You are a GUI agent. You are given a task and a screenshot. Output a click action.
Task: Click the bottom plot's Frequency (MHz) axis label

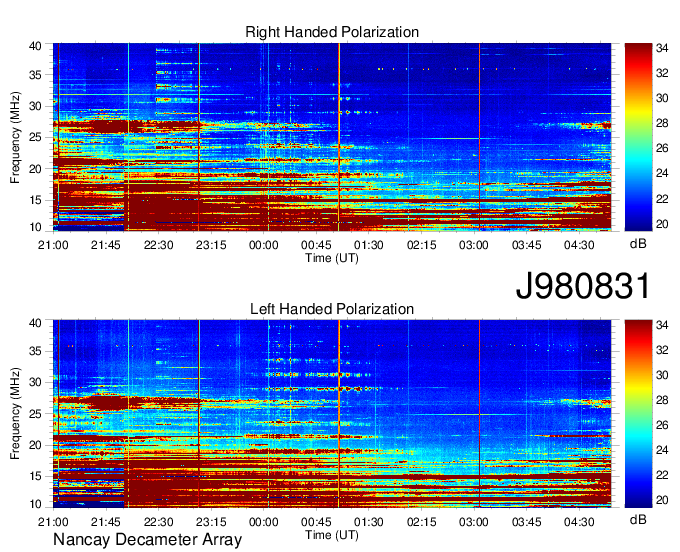tap(15, 414)
